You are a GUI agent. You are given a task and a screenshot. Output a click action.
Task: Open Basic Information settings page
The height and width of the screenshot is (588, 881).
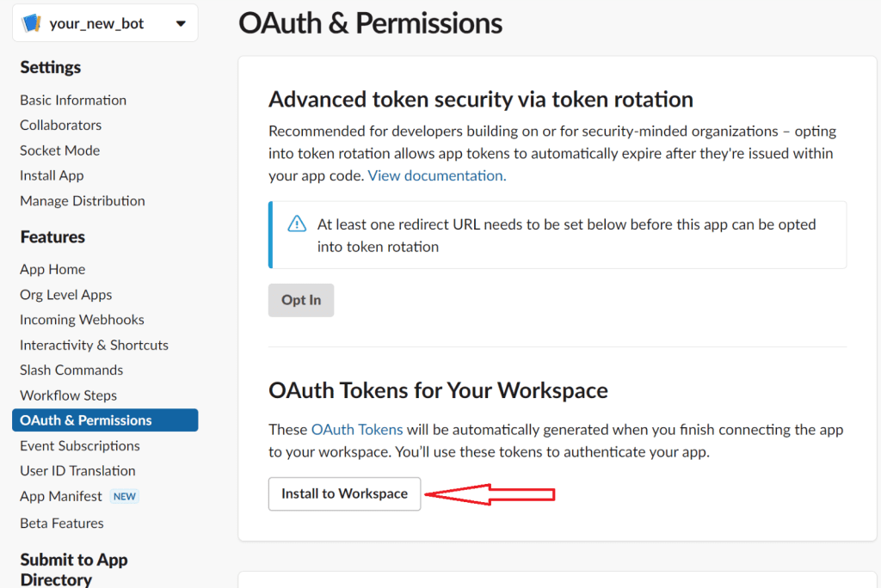73,100
